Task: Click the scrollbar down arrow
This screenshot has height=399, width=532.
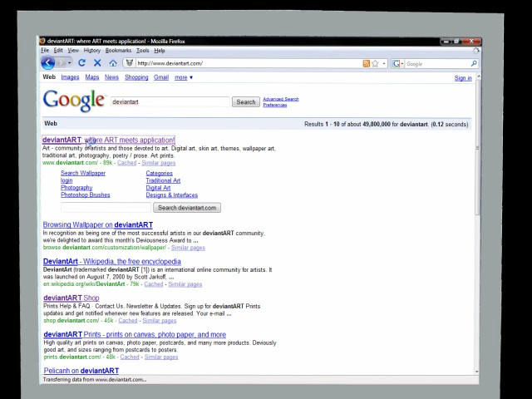Action: click(x=477, y=372)
